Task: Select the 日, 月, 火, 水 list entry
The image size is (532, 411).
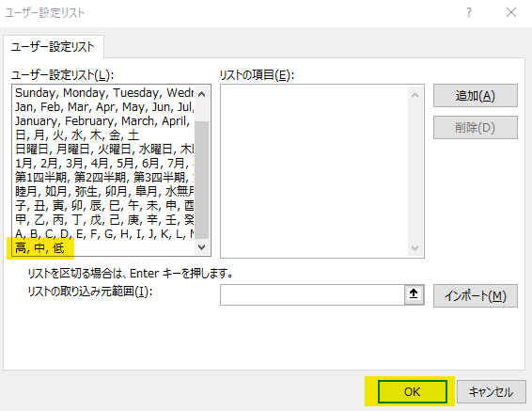Action: 104,135
